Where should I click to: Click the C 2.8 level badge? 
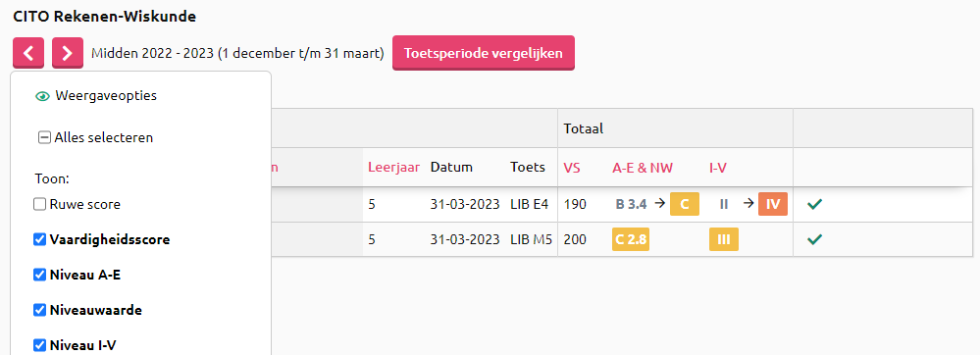coord(631,239)
